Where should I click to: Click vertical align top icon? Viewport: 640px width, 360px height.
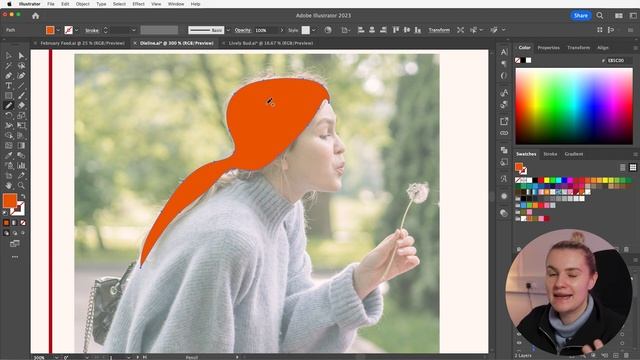[396, 30]
